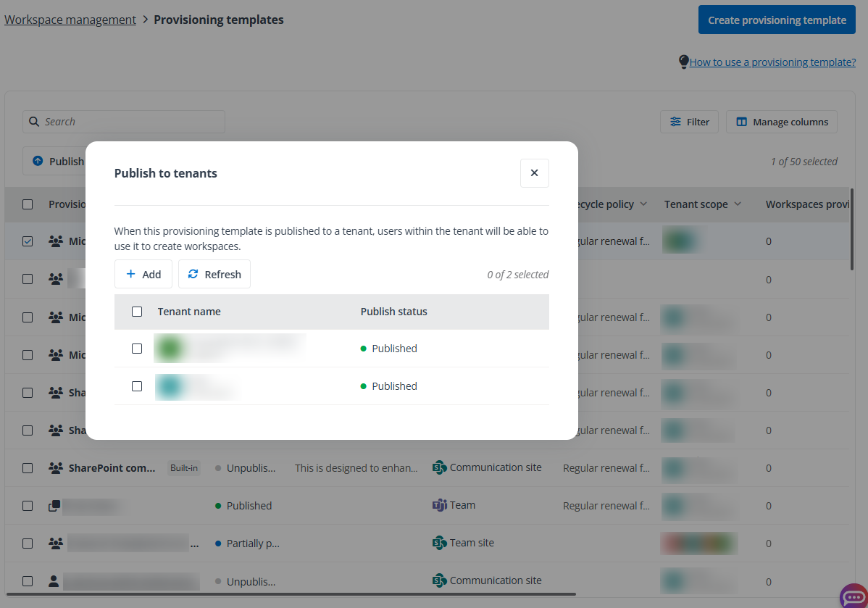The height and width of the screenshot is (608, 868).
Task: Click the Publish arrow icon in toolbar
Action: tap(38, 161)
